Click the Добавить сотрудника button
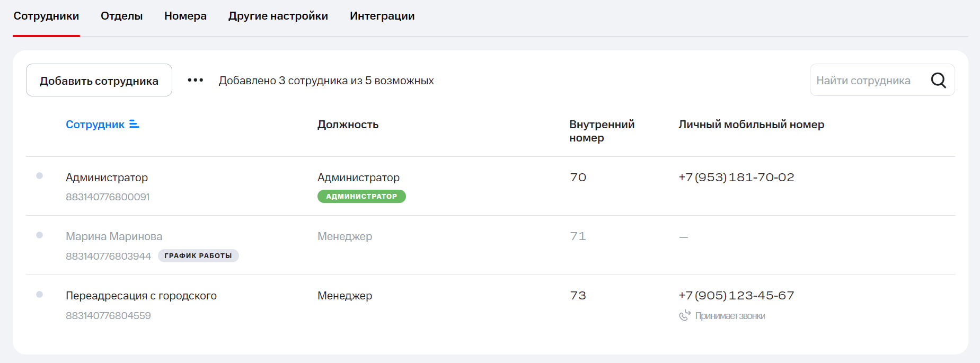Viewport: 980px width, 363px height. pyautogui.click(x=99, y=81)
